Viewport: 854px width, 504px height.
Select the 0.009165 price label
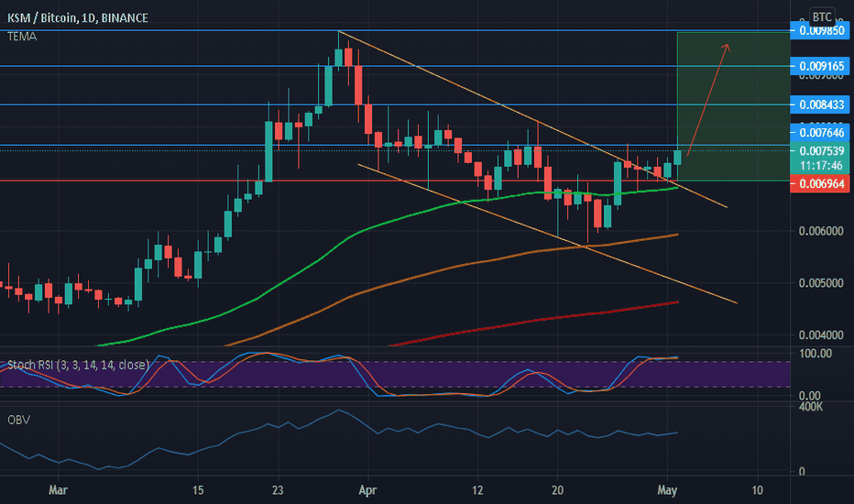point(820,67)
